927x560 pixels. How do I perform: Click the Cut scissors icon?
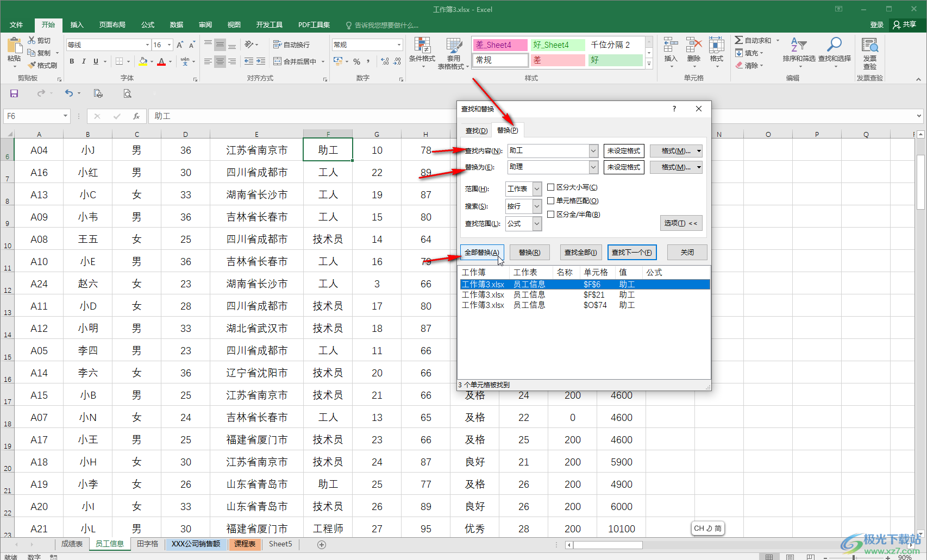(x=32, y=40)
